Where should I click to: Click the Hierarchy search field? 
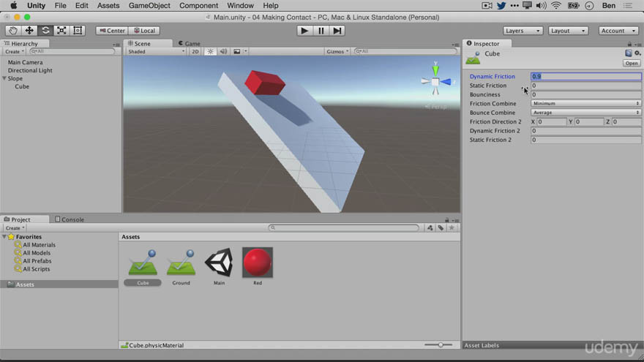72,51
